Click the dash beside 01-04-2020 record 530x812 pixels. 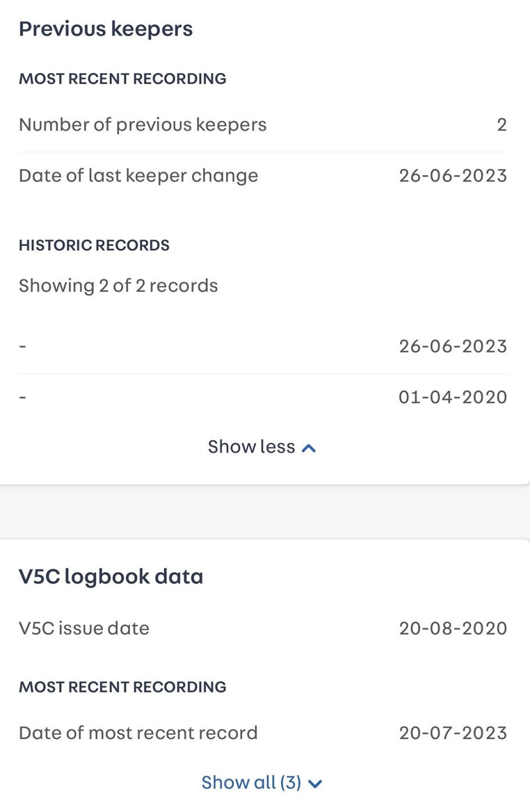coord(22,397)
